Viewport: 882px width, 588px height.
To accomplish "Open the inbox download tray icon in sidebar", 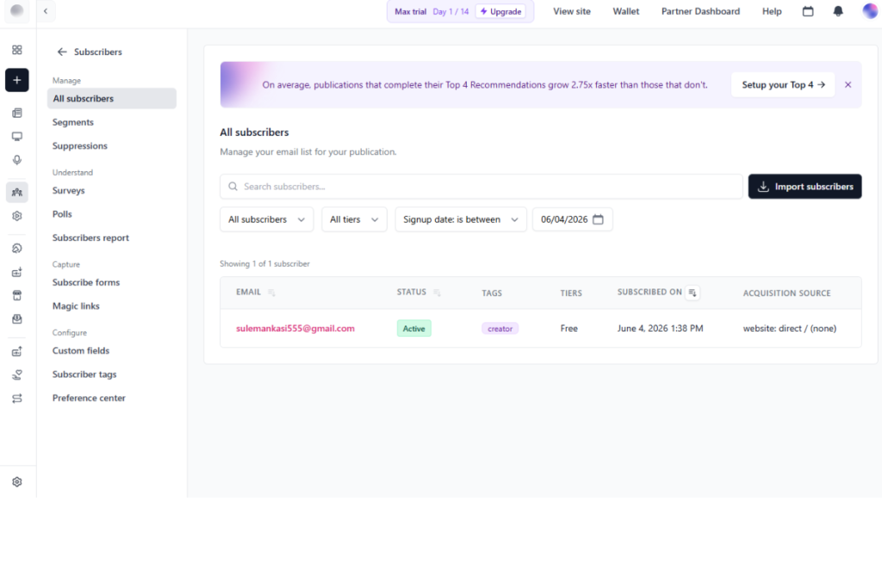I will click(x=17, y=319).
